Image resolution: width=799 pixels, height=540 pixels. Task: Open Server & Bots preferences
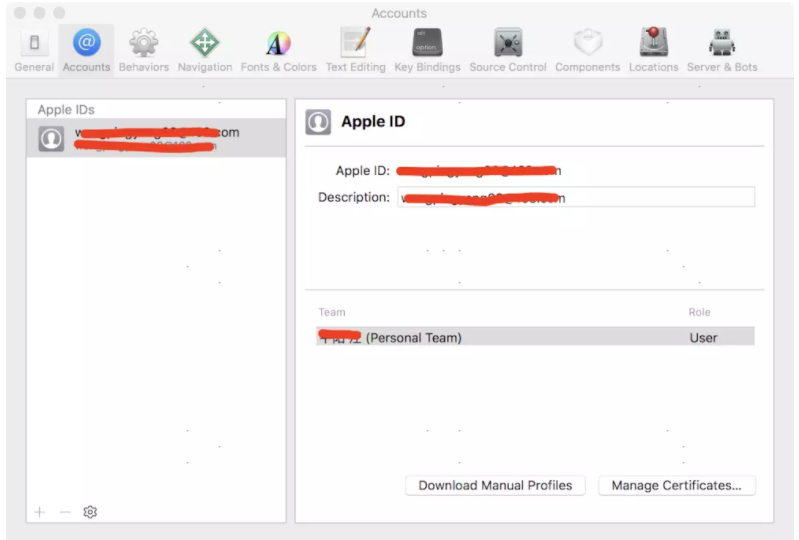[722, 50]
